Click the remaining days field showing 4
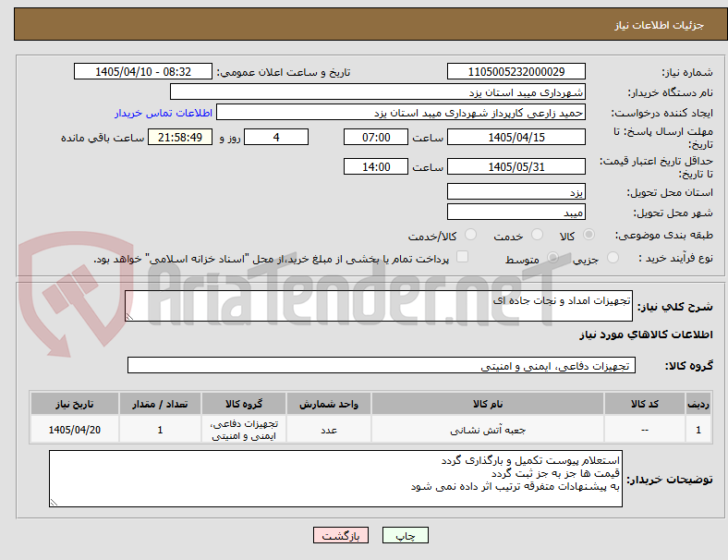Image resolution: width=728 pixels, height=560 pixels. (x=276, y=137)
